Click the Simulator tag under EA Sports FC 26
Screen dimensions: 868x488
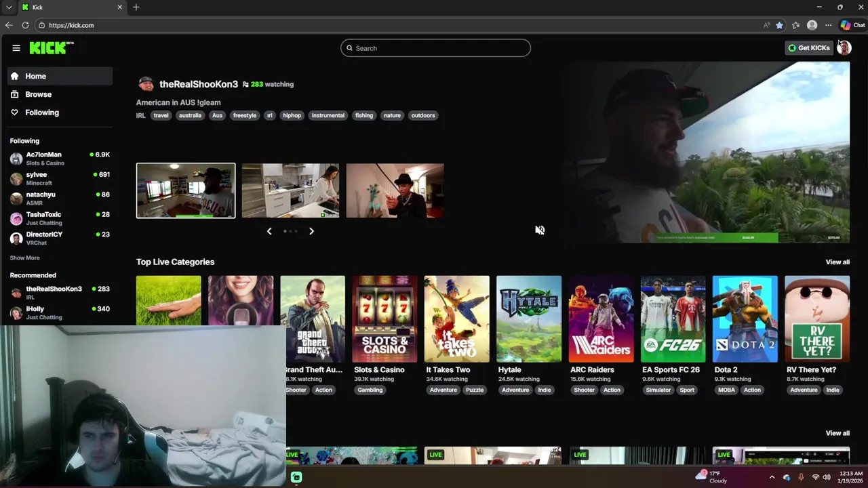(x=658, y=390)
